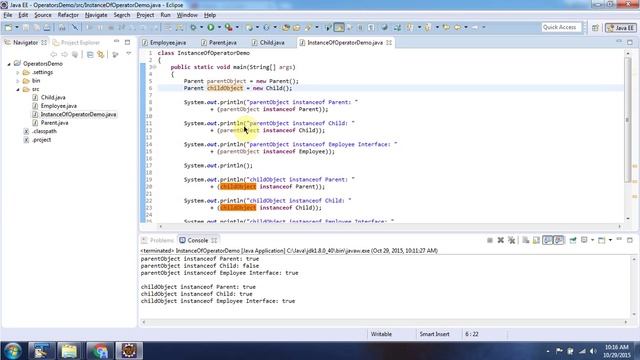Open Navigator View Menu dropdown arrow
Viewport: 640px width, 360px height.
(129, 54)
